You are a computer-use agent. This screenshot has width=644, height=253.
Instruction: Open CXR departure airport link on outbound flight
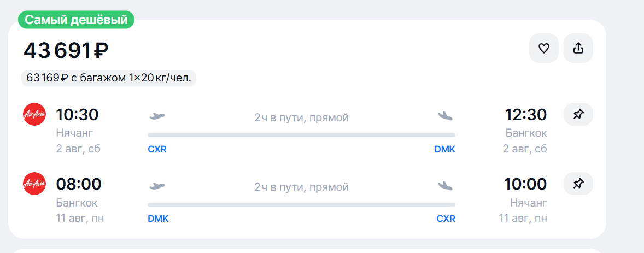click(157, 149)
